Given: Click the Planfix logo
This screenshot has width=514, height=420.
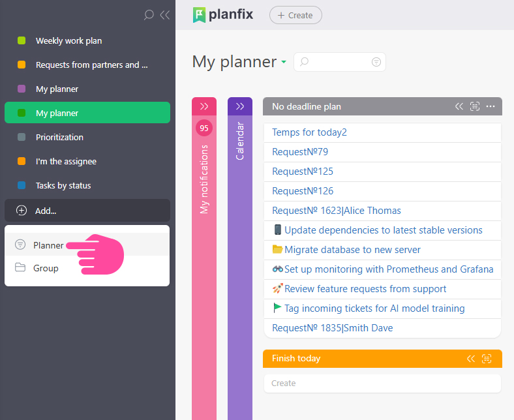Looking at the screenshot, I should [223, 15].
